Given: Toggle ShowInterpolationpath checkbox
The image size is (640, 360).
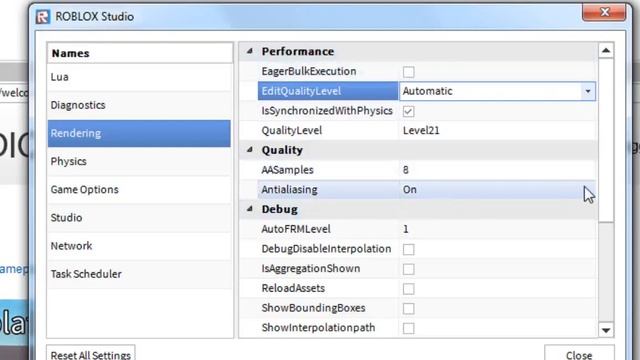Looking at the screenshot, I should [x=409, y=328].
